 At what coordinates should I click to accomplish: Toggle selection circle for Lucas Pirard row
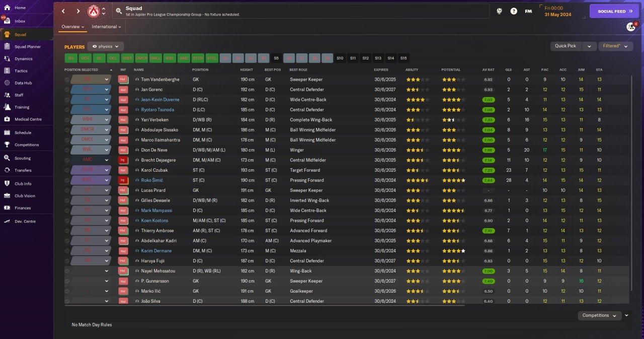(x=67, y=190)
